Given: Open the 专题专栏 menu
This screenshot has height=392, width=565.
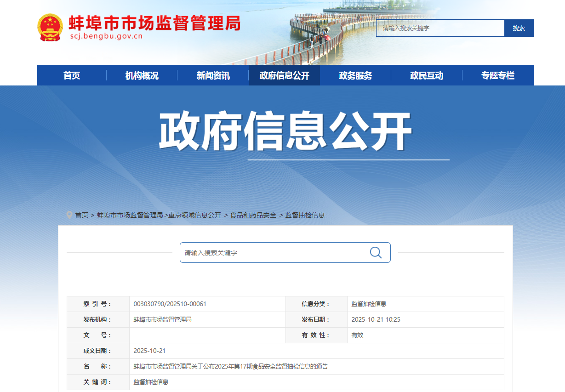Looking at the screenshot, I should pos(497,75).
